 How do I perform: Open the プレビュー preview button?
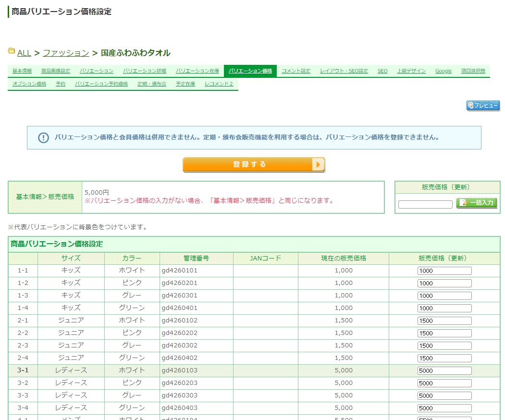point(483,105)
